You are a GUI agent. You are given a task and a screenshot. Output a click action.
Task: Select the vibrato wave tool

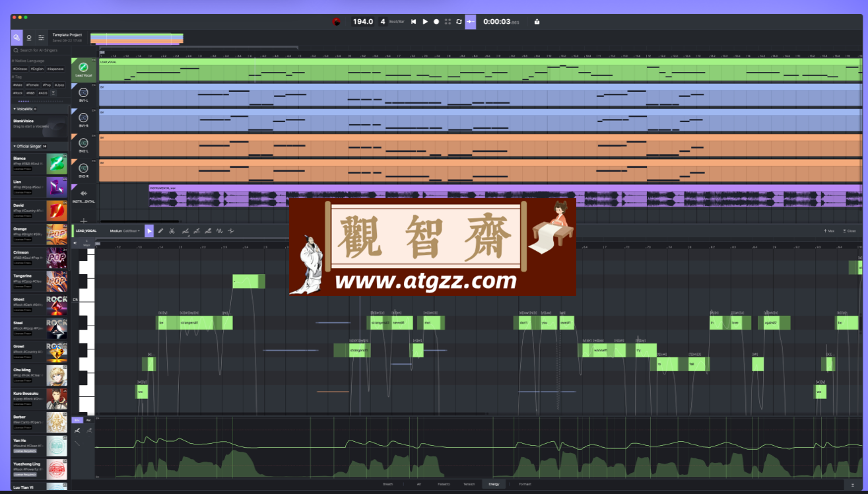point(220,230)
